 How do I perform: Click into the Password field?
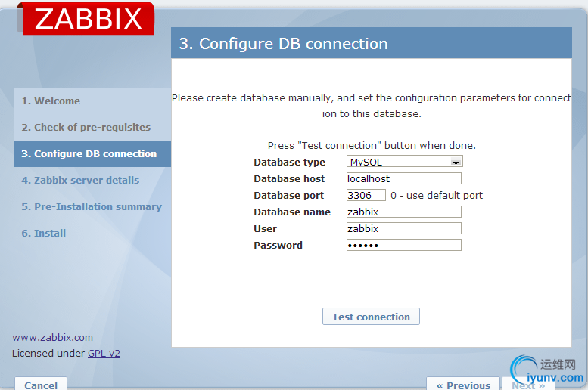pyautogui.click(x=404, y=245)
